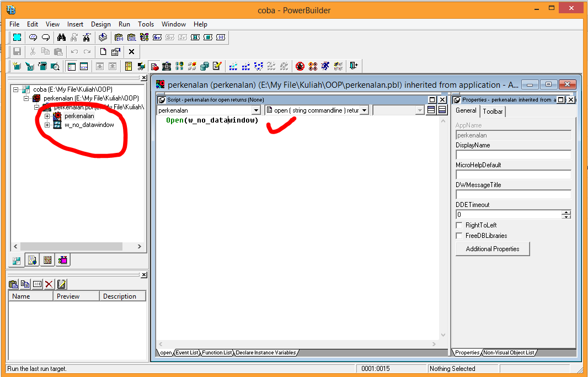Decrease DDETimeout with the down spinner
This screenshot has width=588, height=377.
pos(566,217)
